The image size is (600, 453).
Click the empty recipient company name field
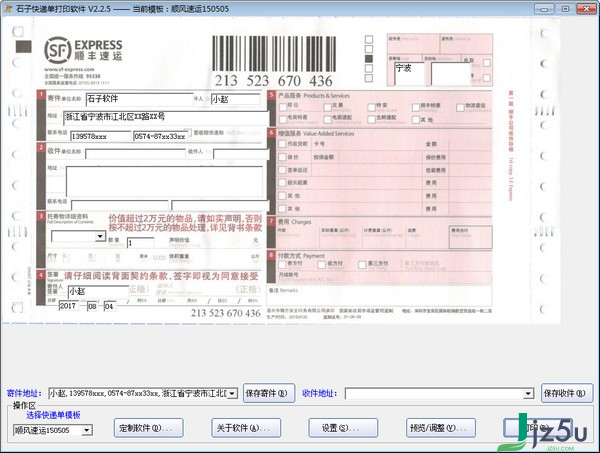tap(135, 154)
